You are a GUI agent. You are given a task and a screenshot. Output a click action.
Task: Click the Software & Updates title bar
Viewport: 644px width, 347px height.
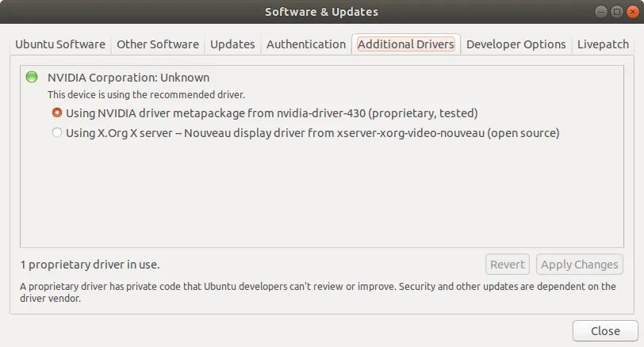(x=321, y=12)
